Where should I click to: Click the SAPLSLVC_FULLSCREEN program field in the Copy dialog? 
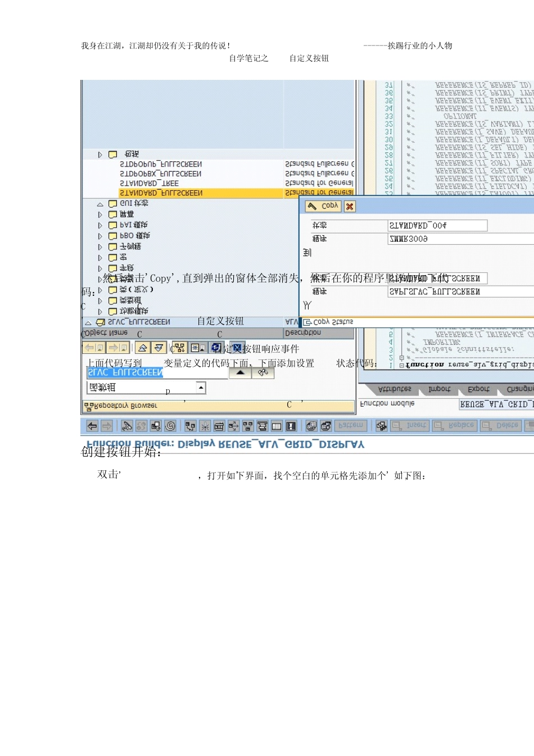pos(461,292)
